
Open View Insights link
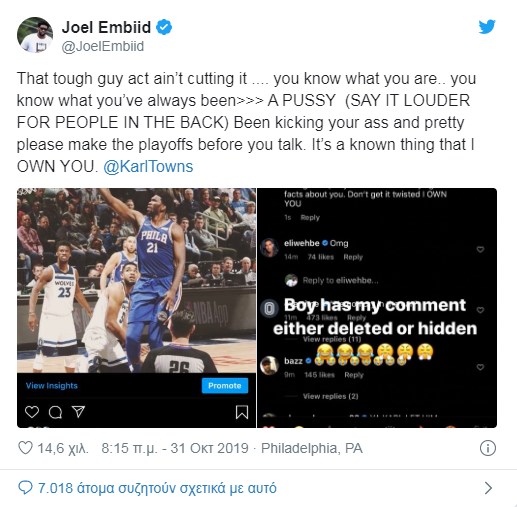click(x=52, y=386)
